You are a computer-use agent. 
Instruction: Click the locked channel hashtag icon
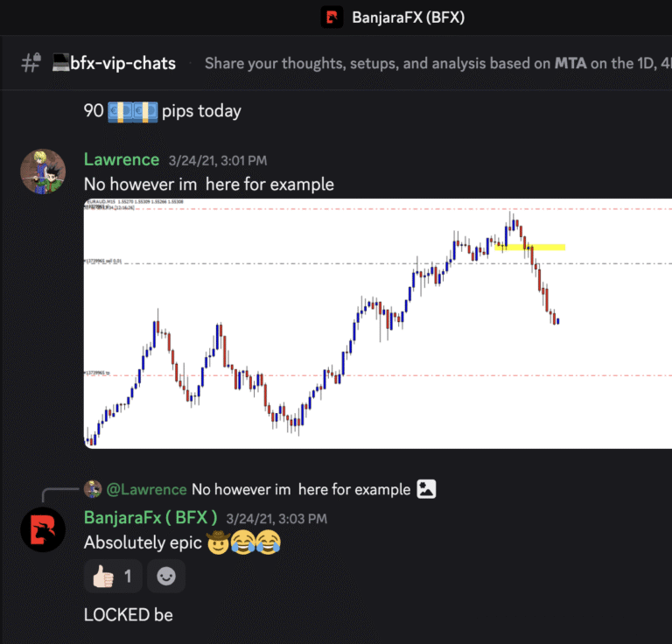click(31, 63)
